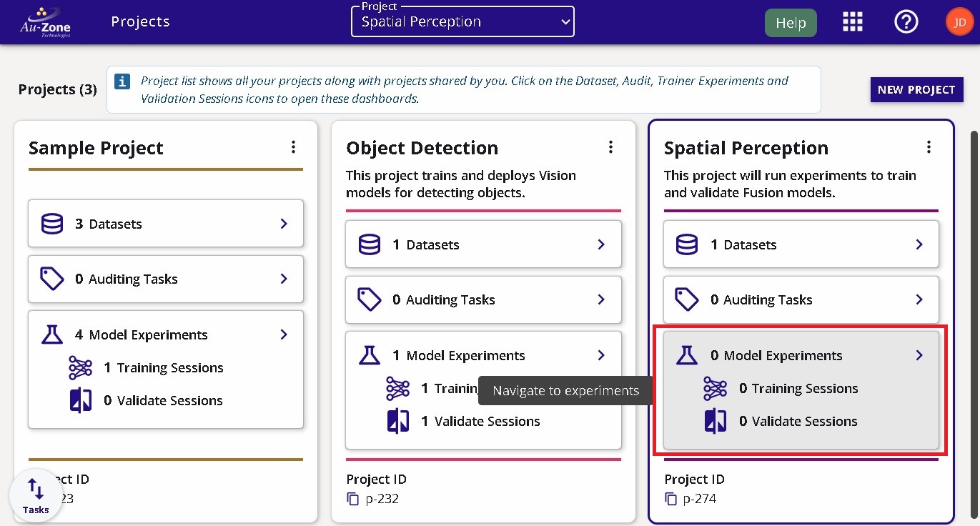This screenshot has height=526, width=980.
Task: Create a project with NEW PROJECT button
Action: [916, 90]
